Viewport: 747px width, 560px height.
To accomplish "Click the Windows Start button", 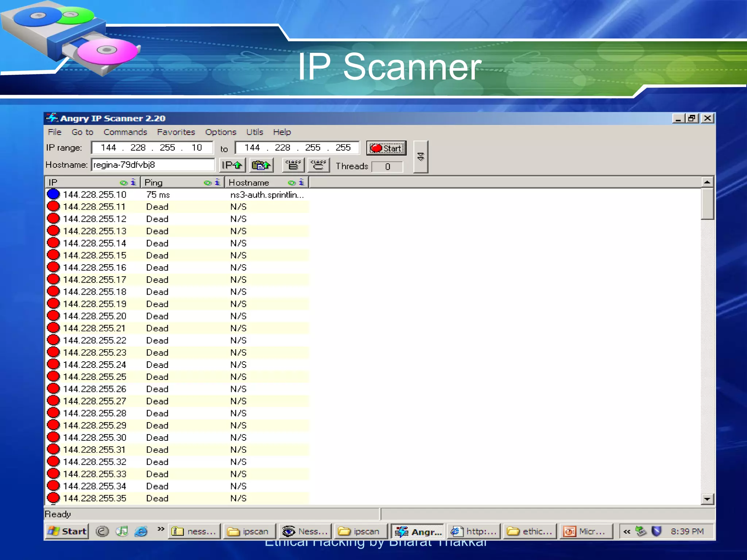I will pos(67,531).
